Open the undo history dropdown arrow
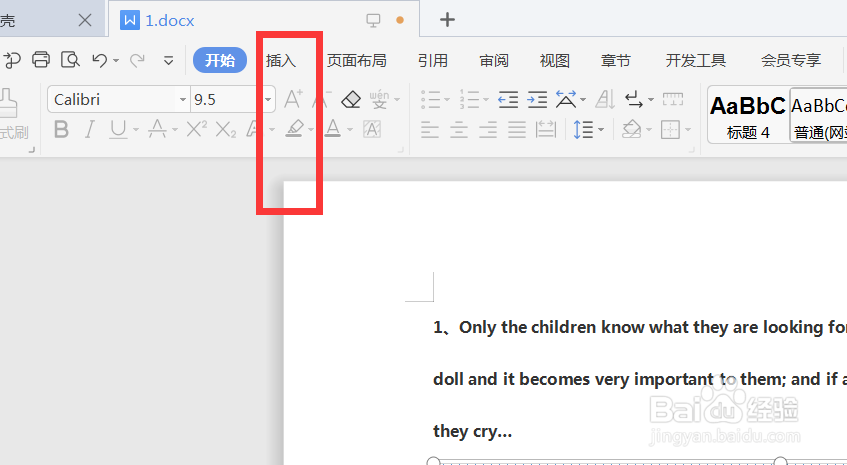This screenshot has width=847, height=465. click(116, 60)
